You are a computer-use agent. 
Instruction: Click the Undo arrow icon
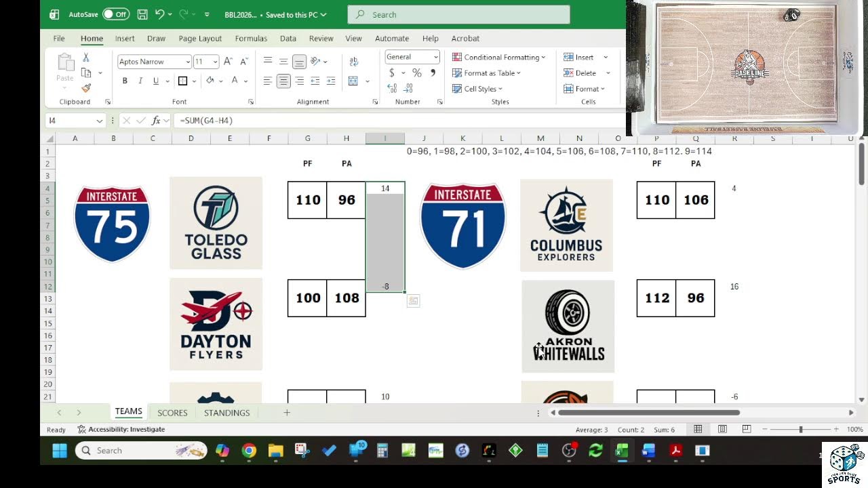click(x=159, y=14)
